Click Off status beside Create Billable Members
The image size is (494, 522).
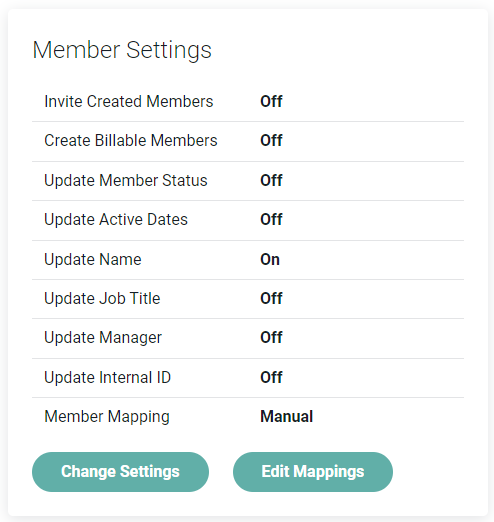click(271, 140)
